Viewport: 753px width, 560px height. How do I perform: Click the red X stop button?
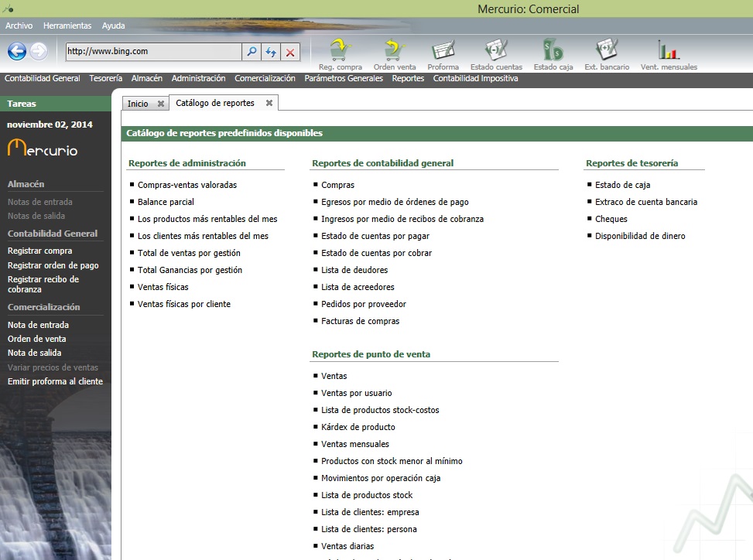[x=290, y=52]
